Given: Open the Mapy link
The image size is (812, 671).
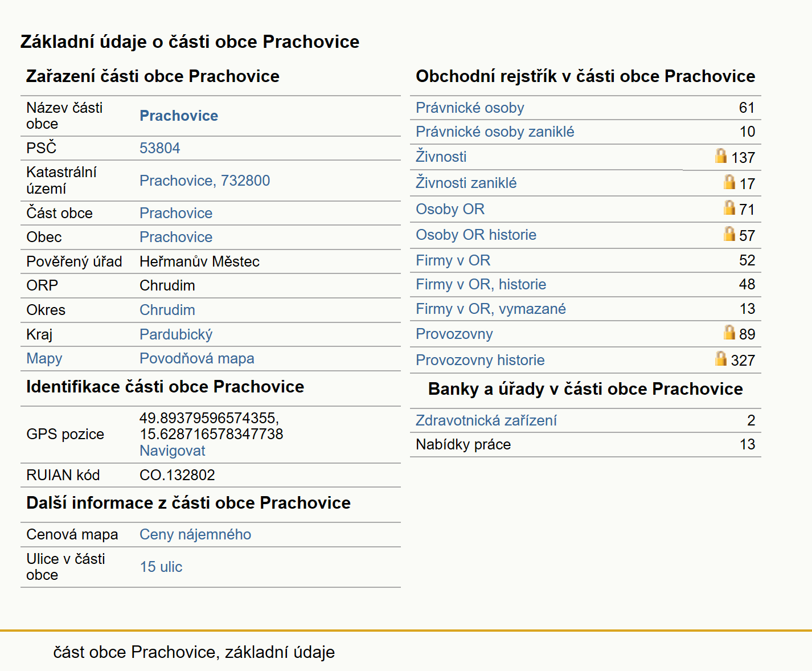Looking at the screenshot, I should pyautogui.click(x=44, y=358).
